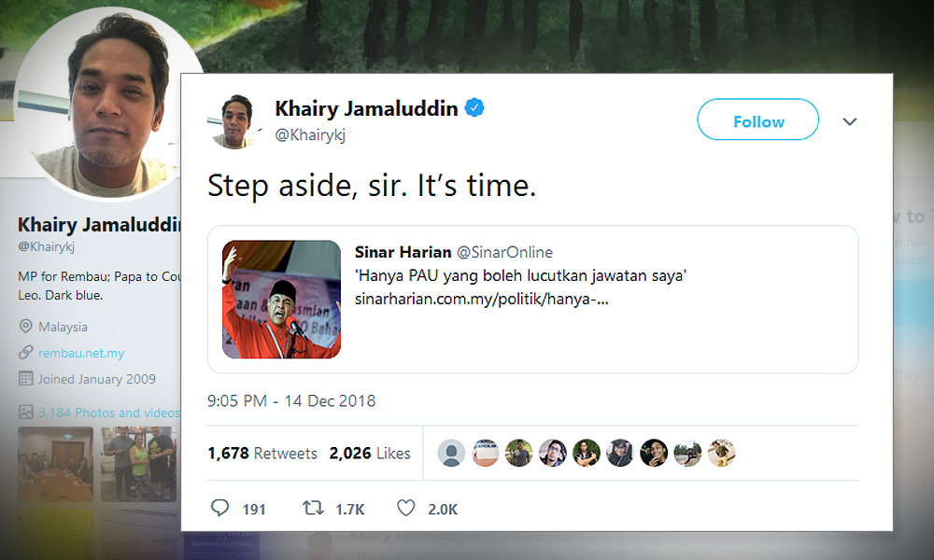The width and height of the screenshot is (934, 560).
Task: Click the tweet author's small profile picture
Action: (236, 121)
